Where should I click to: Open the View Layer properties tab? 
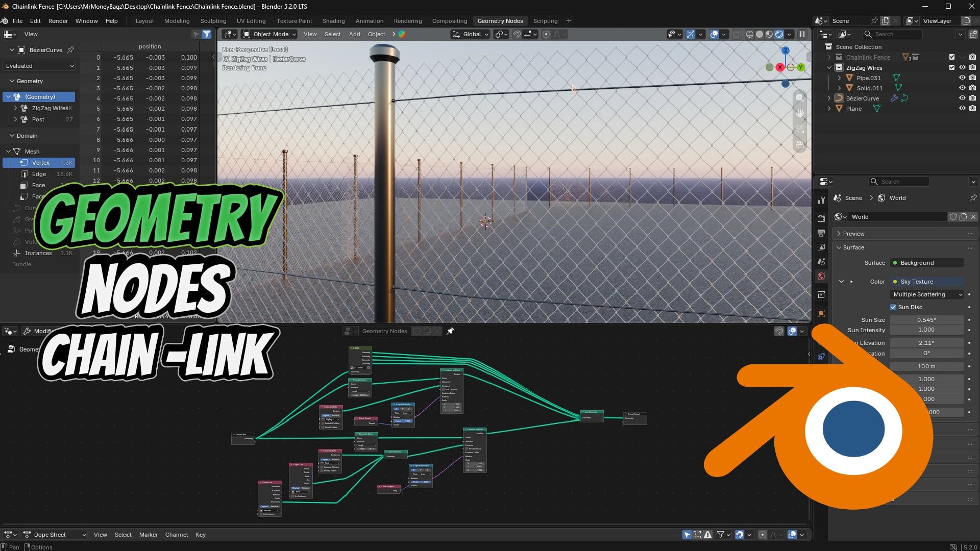click(821, 247)
